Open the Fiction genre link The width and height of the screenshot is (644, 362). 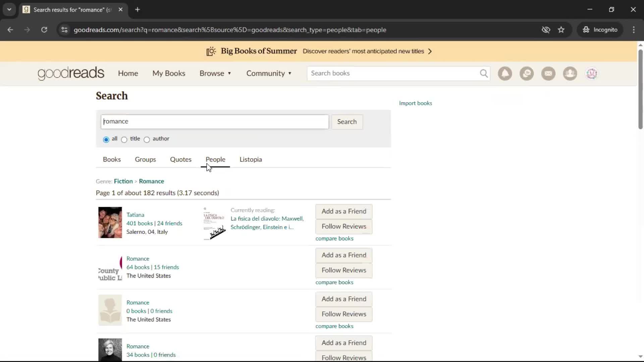tap(123, 181)
